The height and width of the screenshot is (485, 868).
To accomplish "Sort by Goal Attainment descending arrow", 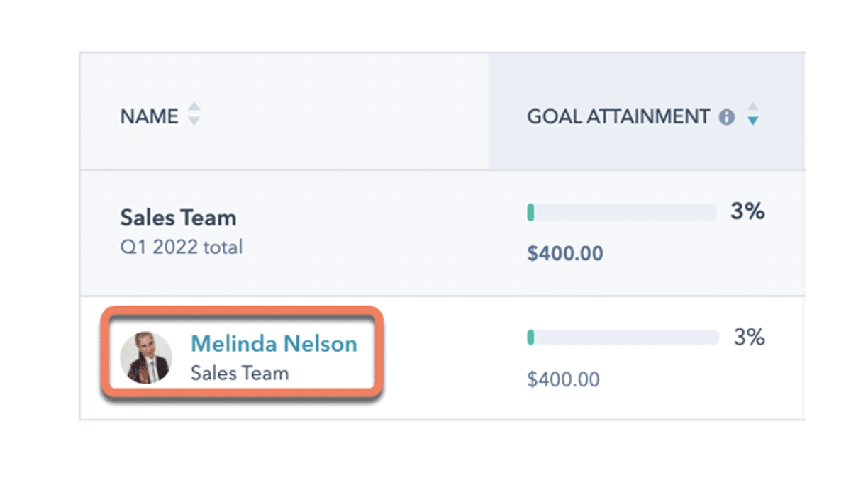I will point(753,121).
